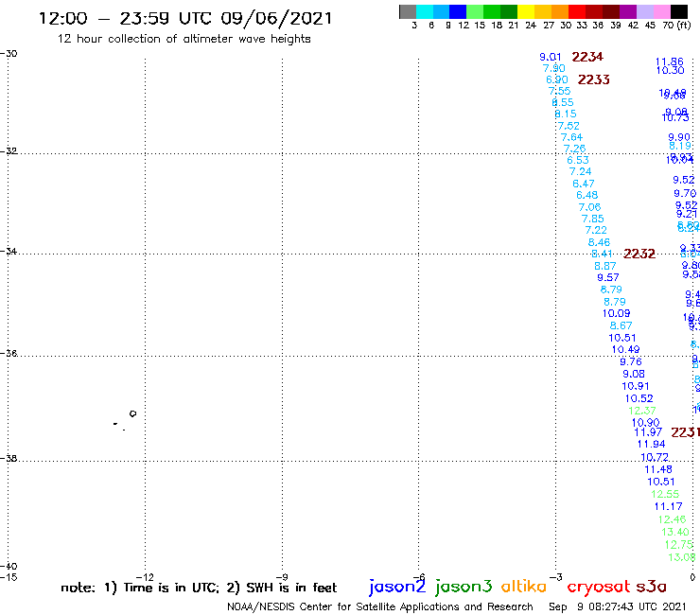Click the wave height value 8.15

tap(566, 114)
